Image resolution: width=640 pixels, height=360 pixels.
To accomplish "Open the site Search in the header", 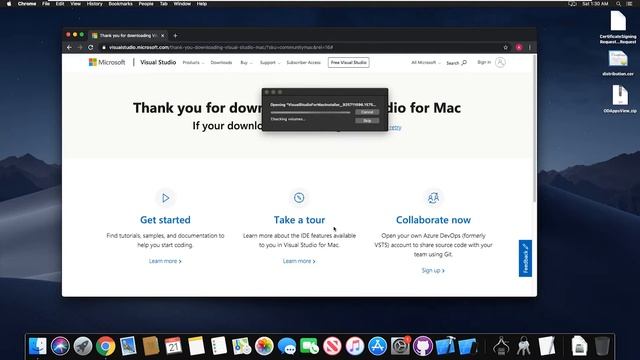I will pos(456,63).
